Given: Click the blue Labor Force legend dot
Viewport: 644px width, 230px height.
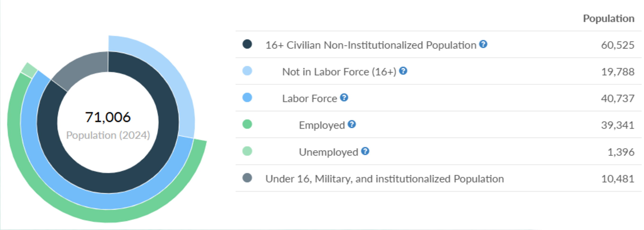Looking at the screenshot, I should coord(247,97).
